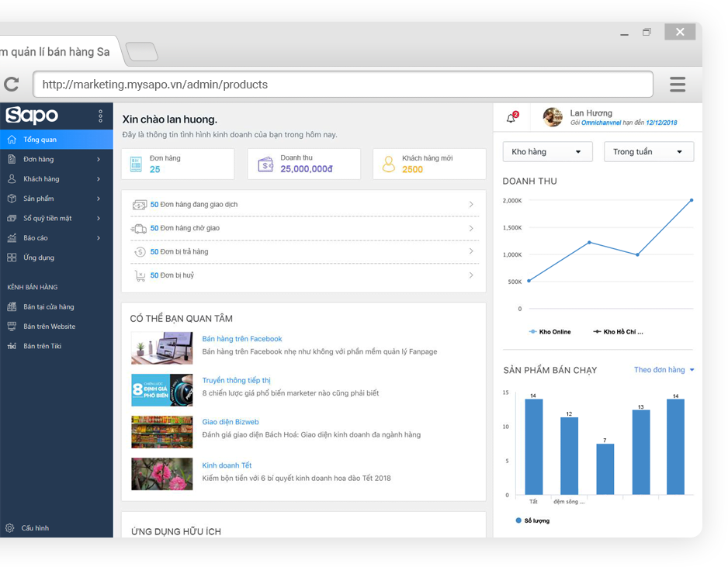Click the bar labeled 7 in bestseller chart
This screenshot has height=567, width=728.
tap(605, 468)
